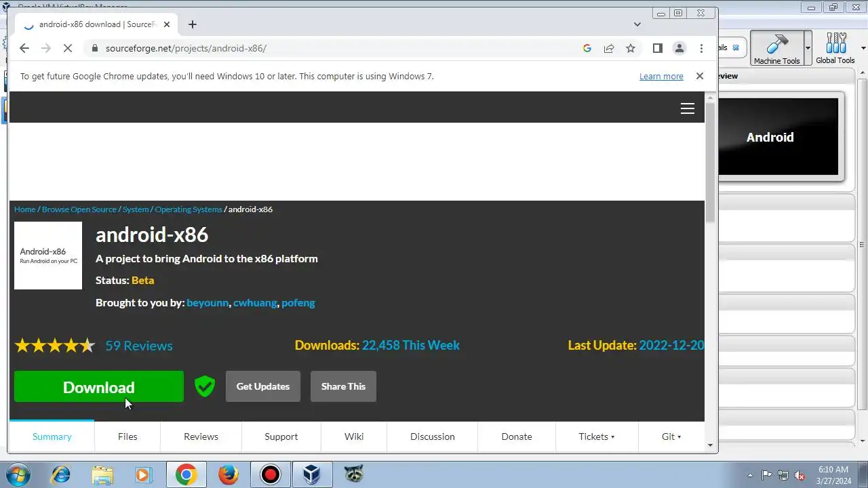This screenshot has width=868, height=488.
Task: Show hidden system tray icons
Action: click(750, 474)
